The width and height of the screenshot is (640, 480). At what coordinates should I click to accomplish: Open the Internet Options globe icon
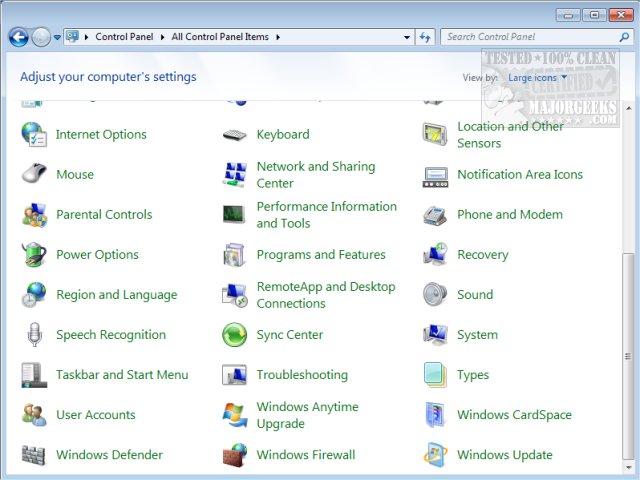point(34,134)
